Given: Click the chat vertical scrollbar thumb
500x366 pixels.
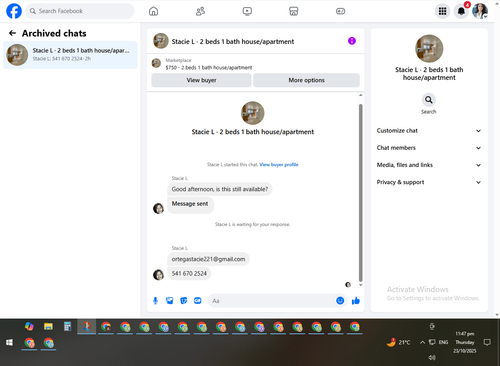Looking at the screenshot, I should click(x=360, y=193).
